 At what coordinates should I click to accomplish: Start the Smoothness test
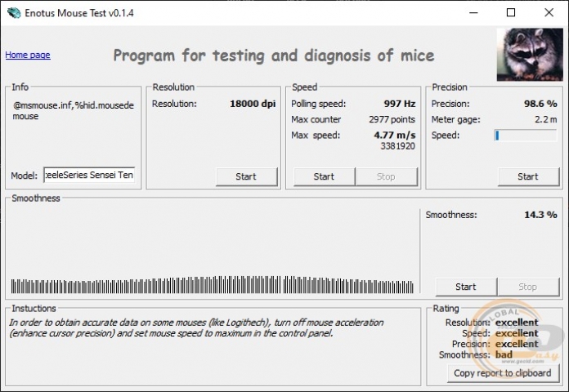(x=466, y=287)
